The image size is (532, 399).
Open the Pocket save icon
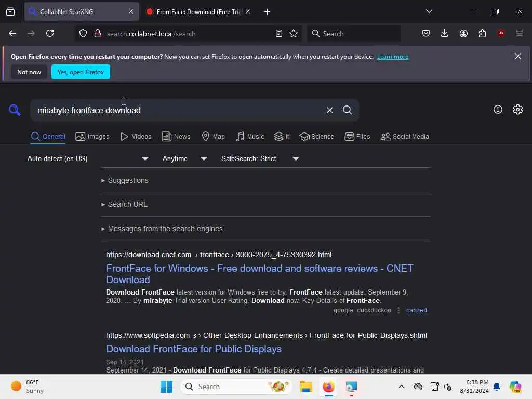pyautogui.click(x=426, y=33)
